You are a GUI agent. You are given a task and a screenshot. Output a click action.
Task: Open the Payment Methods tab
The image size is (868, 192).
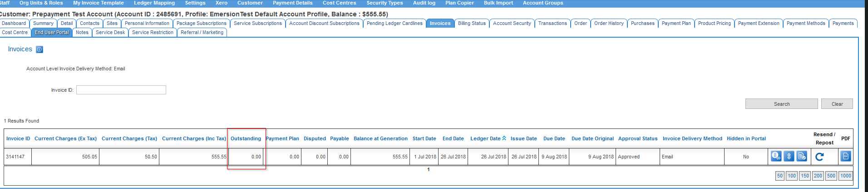[x=805, y=24]
